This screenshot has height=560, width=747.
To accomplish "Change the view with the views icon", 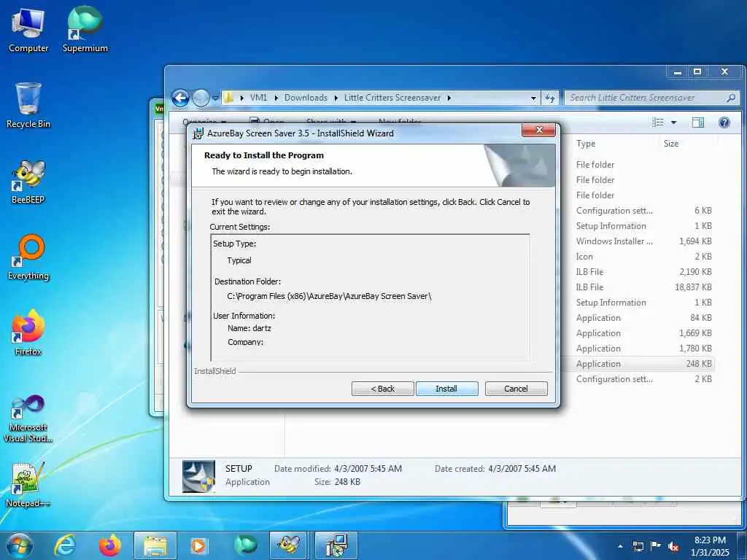I will [658, 122].
